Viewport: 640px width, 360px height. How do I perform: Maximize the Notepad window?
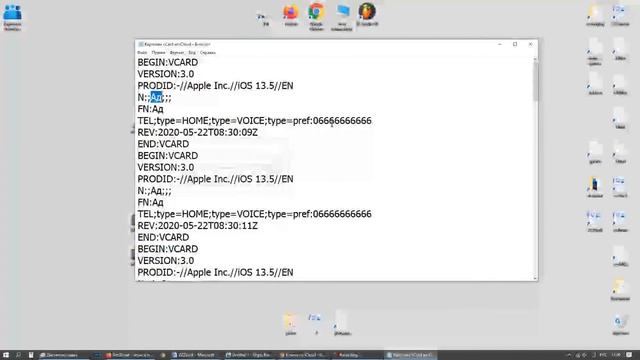point(515,44)
